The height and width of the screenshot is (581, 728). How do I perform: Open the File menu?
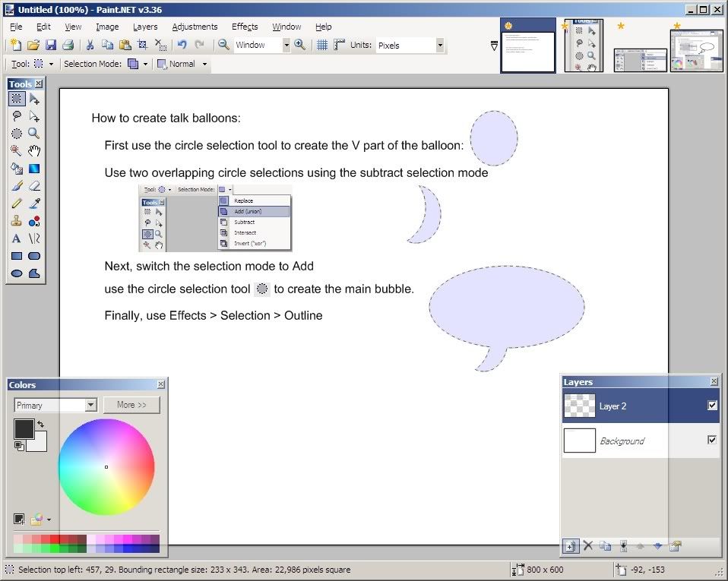coord(16,27)
